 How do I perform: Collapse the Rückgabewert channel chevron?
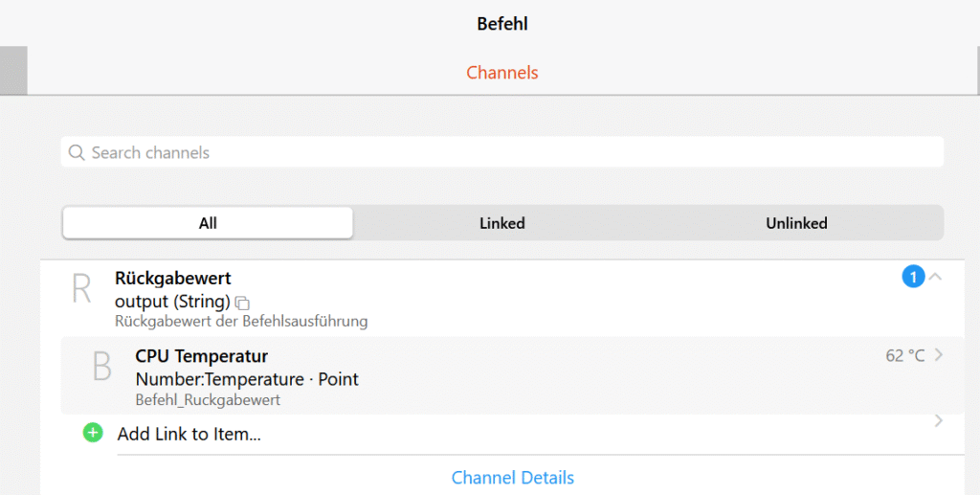pos(936,277)
